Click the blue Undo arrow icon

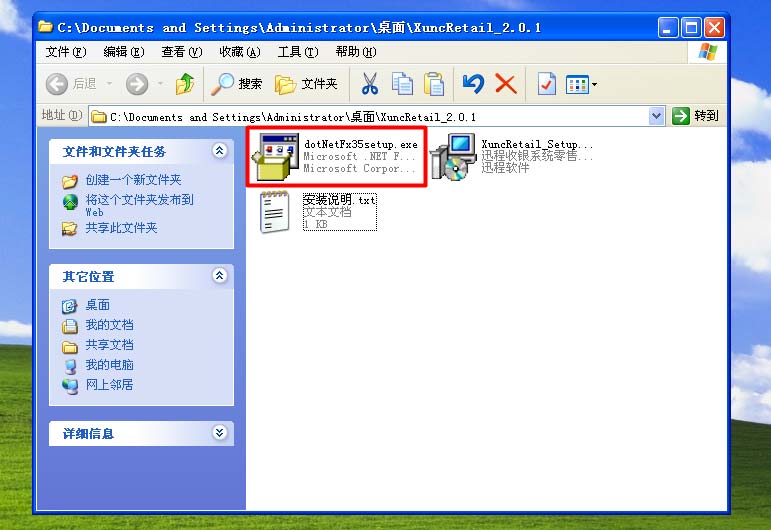(x=473, y=84)
